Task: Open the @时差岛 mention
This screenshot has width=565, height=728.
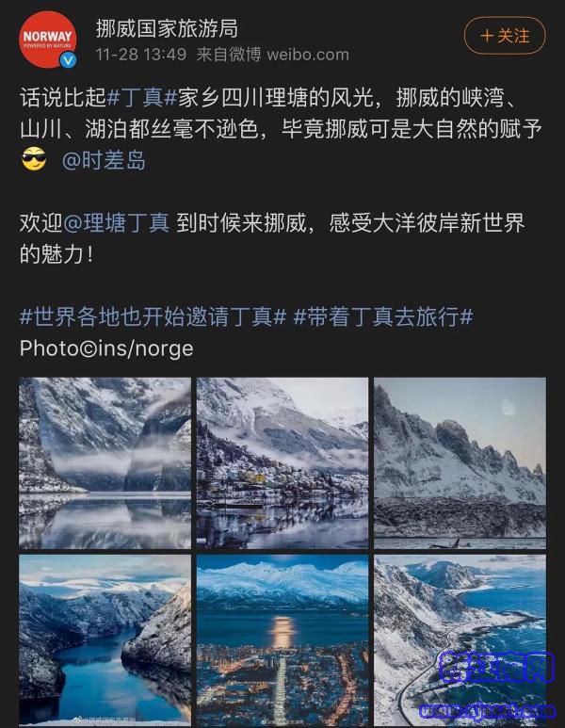Action: coord(104,160)
